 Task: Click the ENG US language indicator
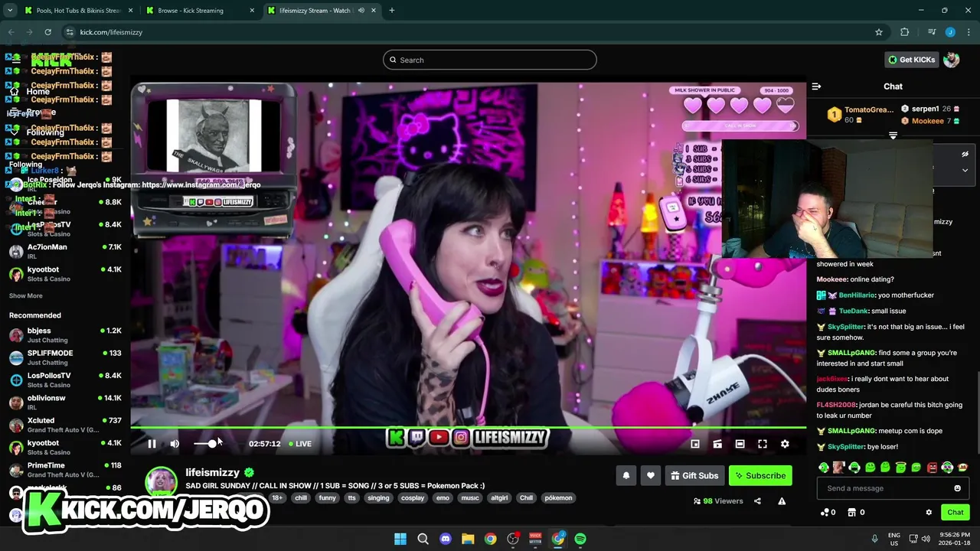click(893, 539)
